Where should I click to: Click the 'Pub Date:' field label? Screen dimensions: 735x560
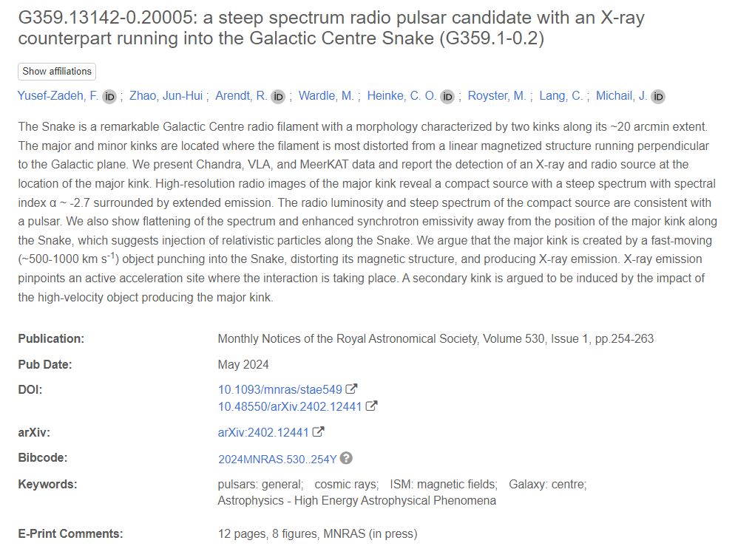point(45,364)
